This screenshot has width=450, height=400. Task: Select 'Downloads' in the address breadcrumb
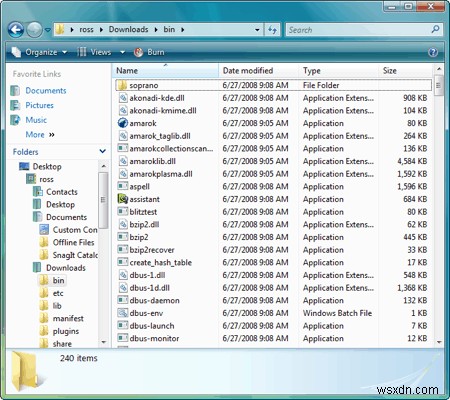click(x=128, y=29)
